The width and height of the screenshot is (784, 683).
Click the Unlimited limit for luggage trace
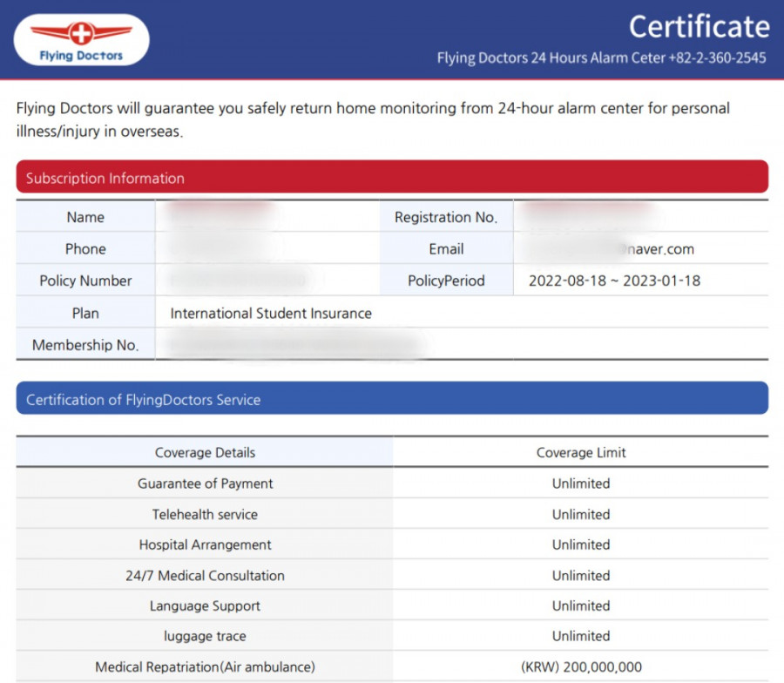[x=581, y=636]
